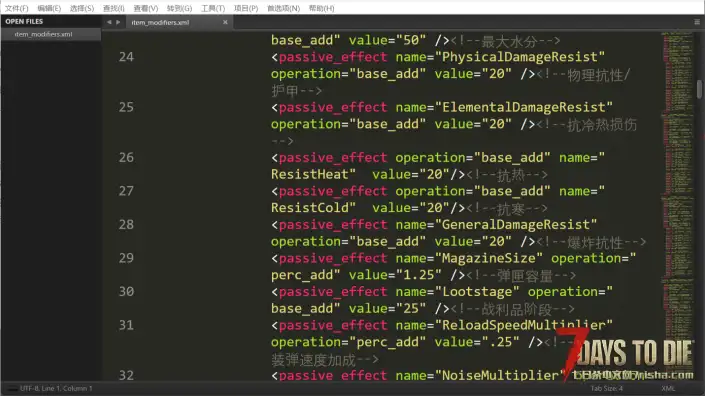The height and width of the screenshot is (396, 705).
Task: Click line number 26 in gutter
Action: tap(126, 158)
